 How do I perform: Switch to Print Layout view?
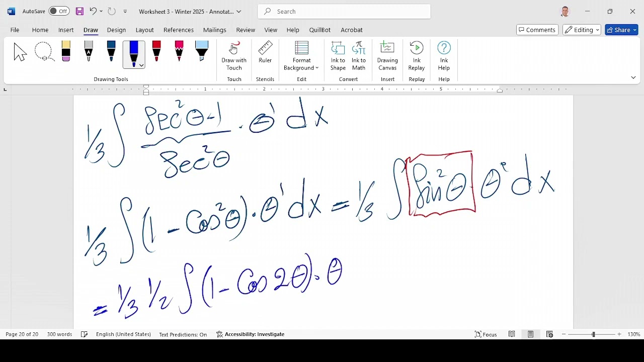tap(531, 334)
